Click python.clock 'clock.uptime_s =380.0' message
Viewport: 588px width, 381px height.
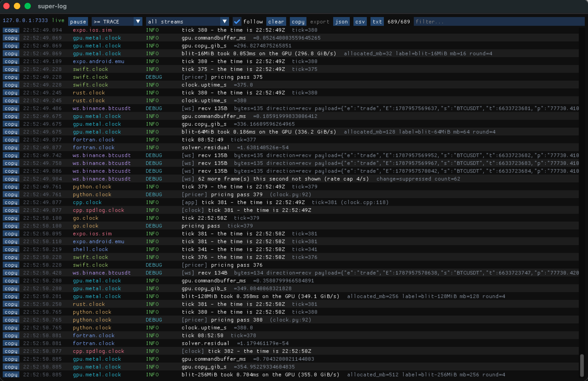pos(217,328)
